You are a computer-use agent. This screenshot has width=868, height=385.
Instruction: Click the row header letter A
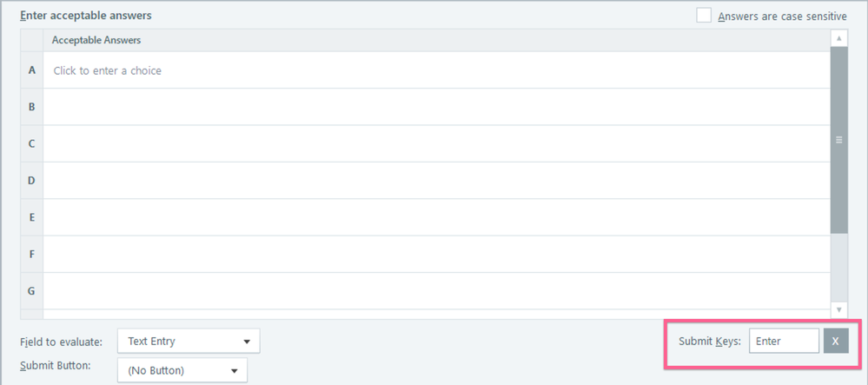pyautogui.click(x=32, y=70)
